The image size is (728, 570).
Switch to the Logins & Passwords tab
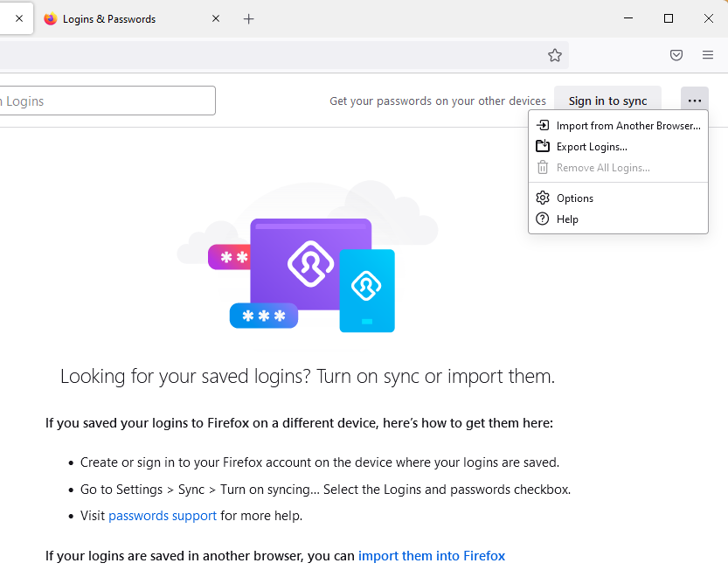(x=122, y=18)
